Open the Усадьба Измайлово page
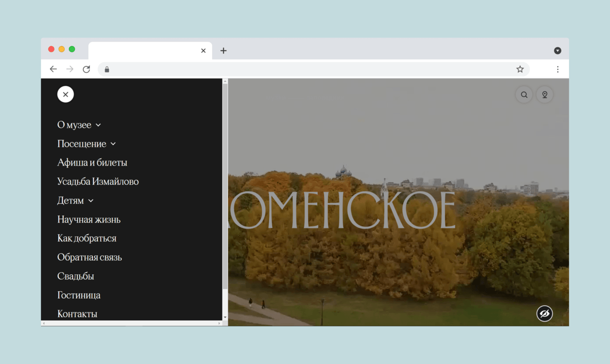The height and width of the screenshot is (364, 610). [98, 182]
